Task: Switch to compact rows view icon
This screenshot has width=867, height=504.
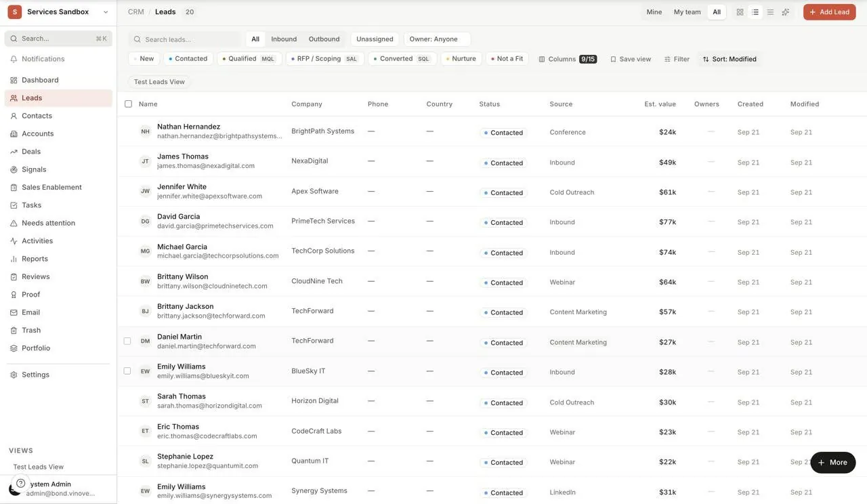Action: [x=770, y=12]
